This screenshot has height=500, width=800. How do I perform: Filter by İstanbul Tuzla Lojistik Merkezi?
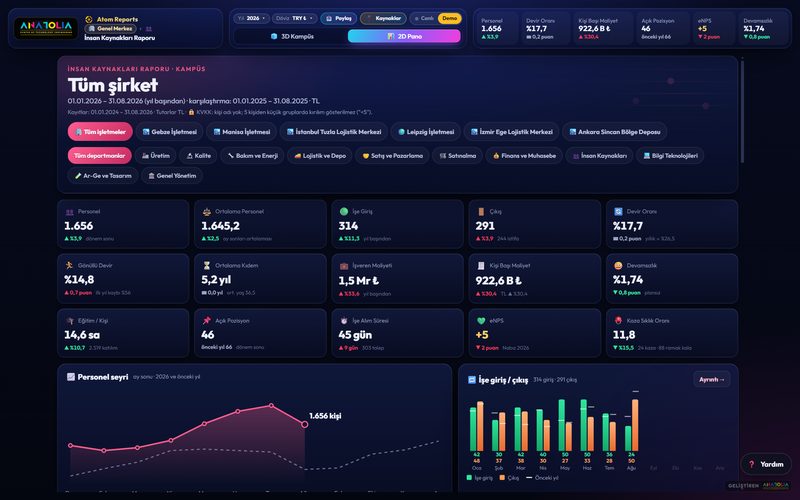pos(334,132)
